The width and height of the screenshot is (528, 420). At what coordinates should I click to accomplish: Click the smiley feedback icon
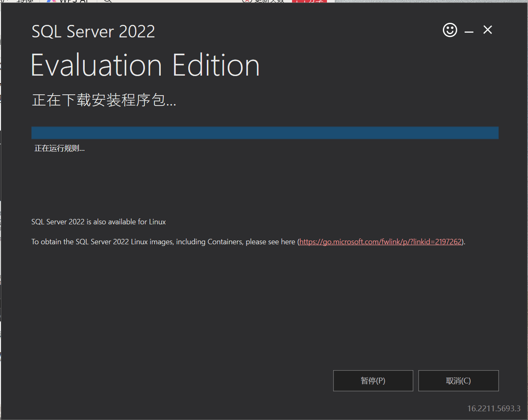click(x=450, y=30)
